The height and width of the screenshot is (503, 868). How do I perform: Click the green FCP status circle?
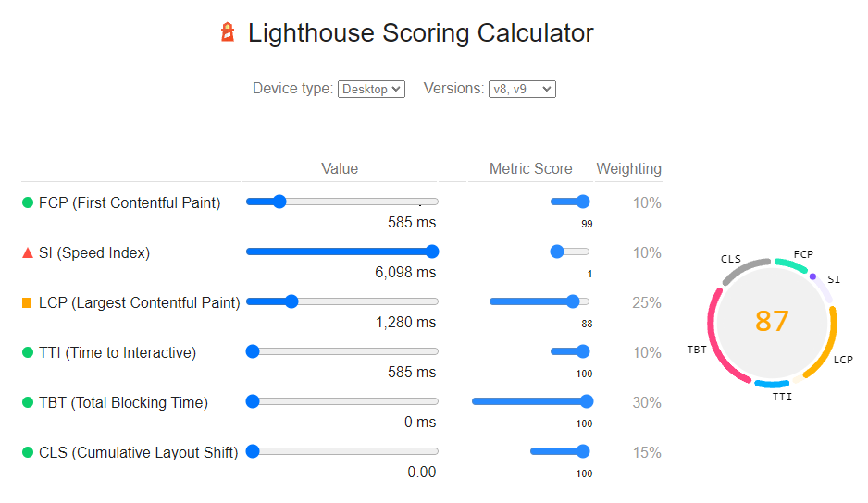pos(27,202)
